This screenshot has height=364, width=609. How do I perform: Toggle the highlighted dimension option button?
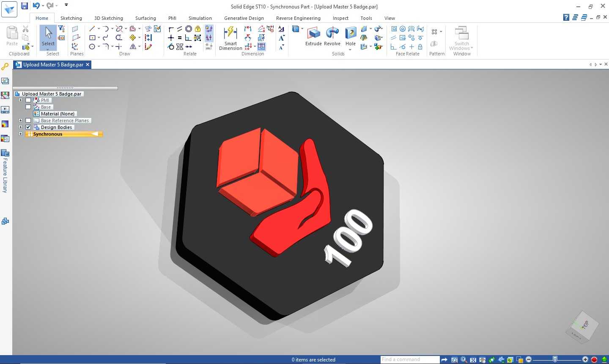[261, 47]
